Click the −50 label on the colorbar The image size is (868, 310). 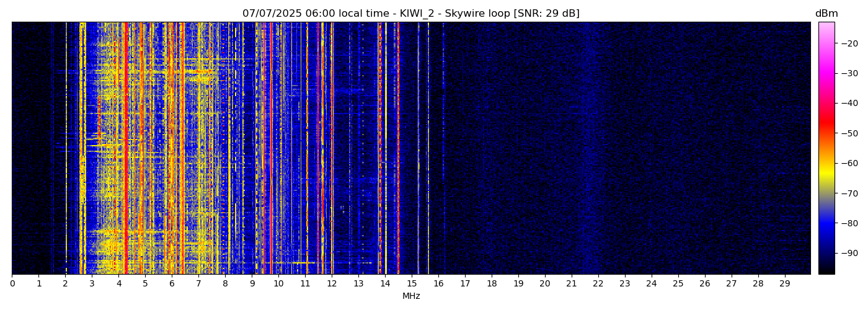[x=849, y=133]
